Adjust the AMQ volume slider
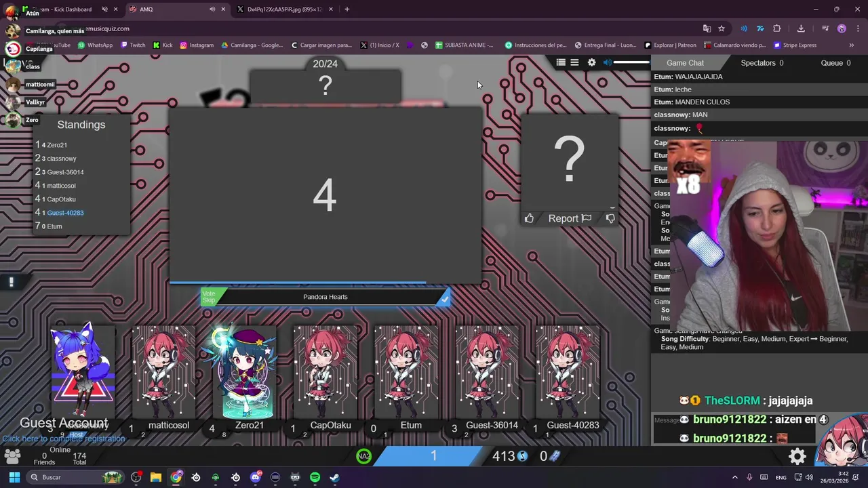Viewport: 868px width, 488px height. point(632,62)
